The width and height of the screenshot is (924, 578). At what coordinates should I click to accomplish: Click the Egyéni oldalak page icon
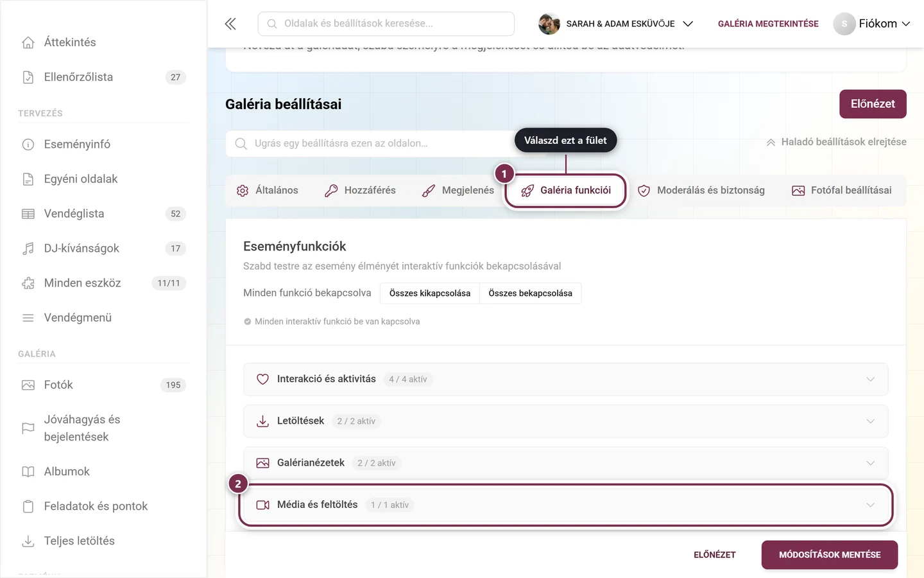pos(28,179)
